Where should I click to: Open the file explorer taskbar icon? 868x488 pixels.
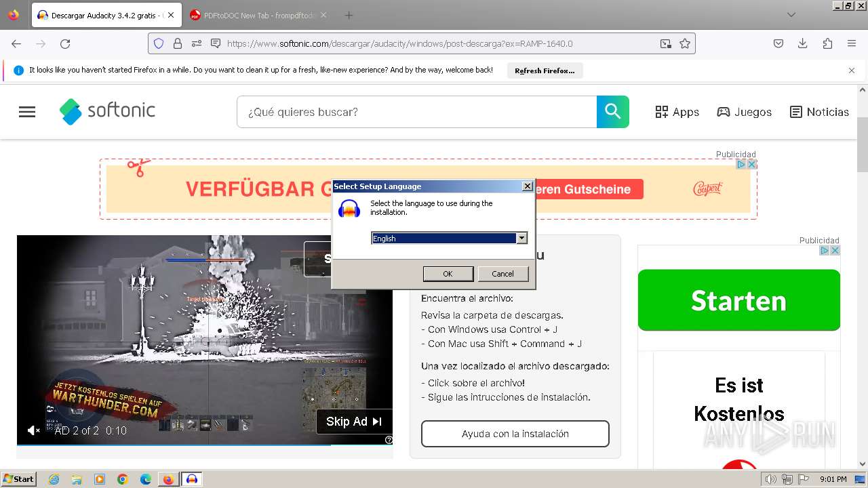tap(77, 479)
